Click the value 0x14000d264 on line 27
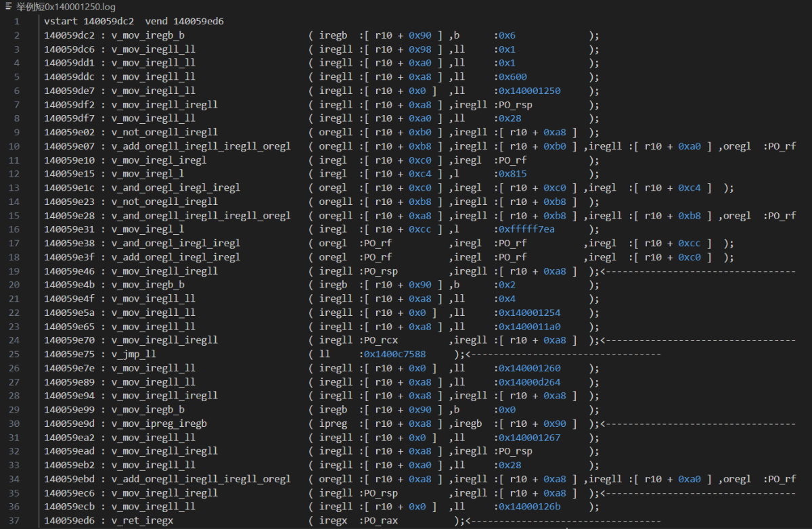This screenshot has width=812, height=529. pyautogui.click(x=529, y=382)
